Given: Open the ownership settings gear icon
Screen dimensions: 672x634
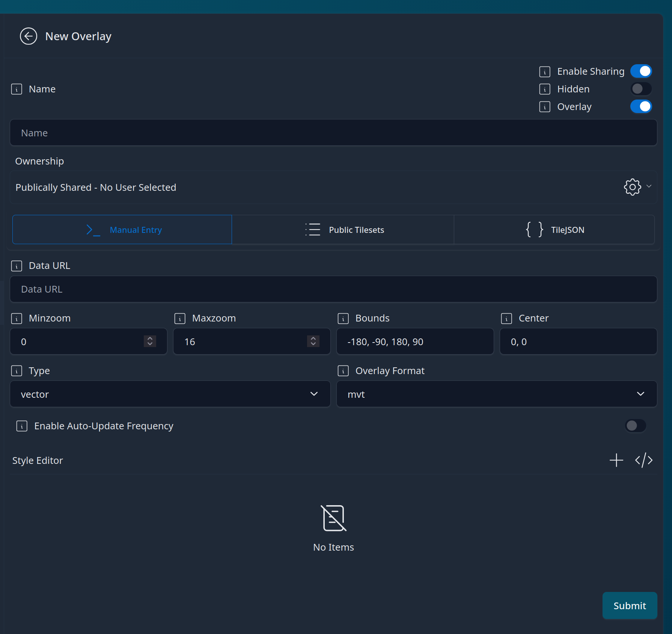Looking at the screenshot, I should point(632,187).
